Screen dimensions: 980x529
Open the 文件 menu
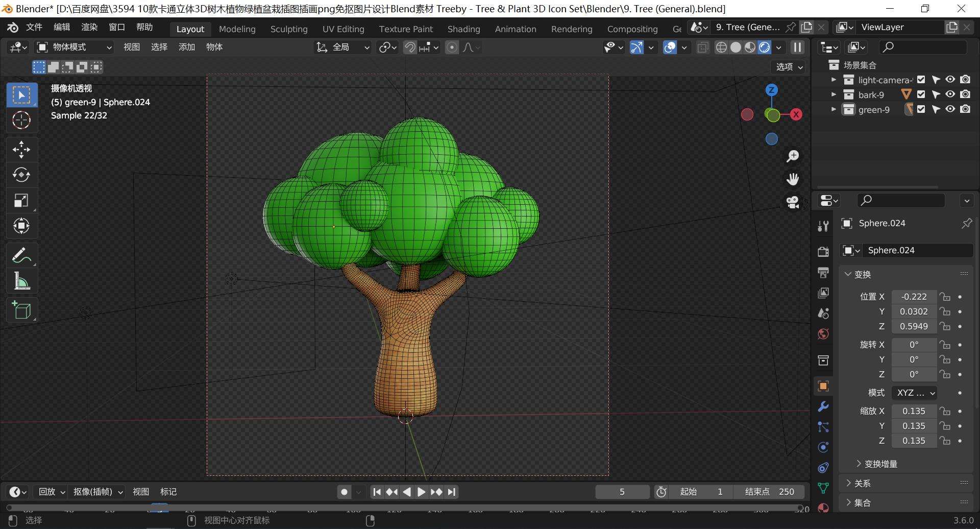click(x=34, y=27)
